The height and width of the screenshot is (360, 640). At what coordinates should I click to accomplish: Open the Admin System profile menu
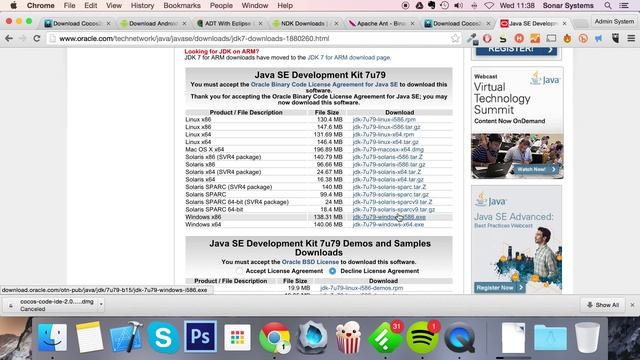[x=614, y=21]
